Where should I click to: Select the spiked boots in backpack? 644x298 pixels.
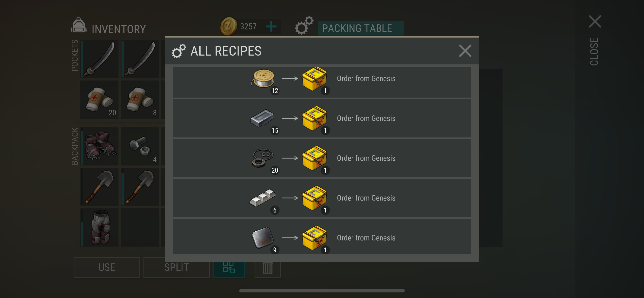[x=99, y=146]
